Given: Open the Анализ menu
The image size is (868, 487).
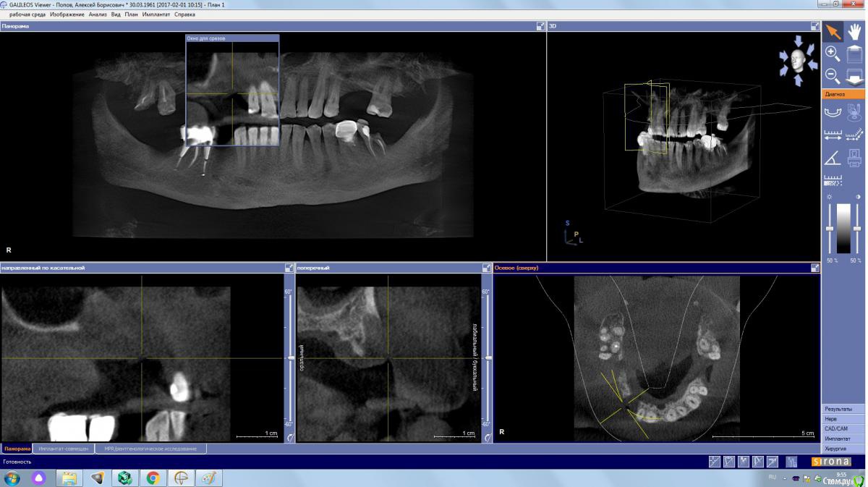Looking at the screenshot, I should coord(98,14).
